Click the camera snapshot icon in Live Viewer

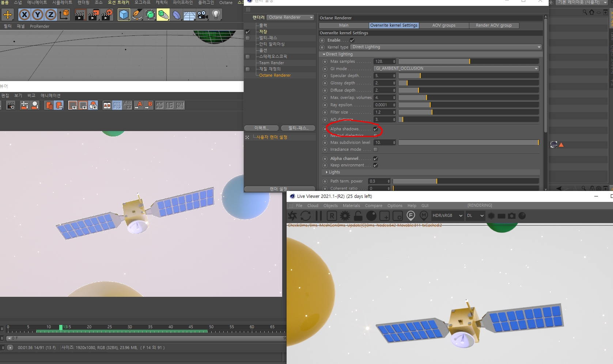(512, 216)
